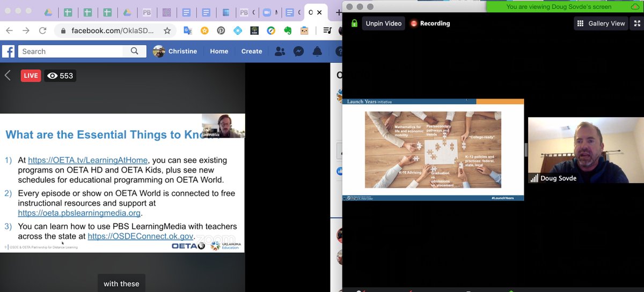Click the cloud icon on Zoom banner
Screen dimensions: 644x292
(x=635, y=6)
